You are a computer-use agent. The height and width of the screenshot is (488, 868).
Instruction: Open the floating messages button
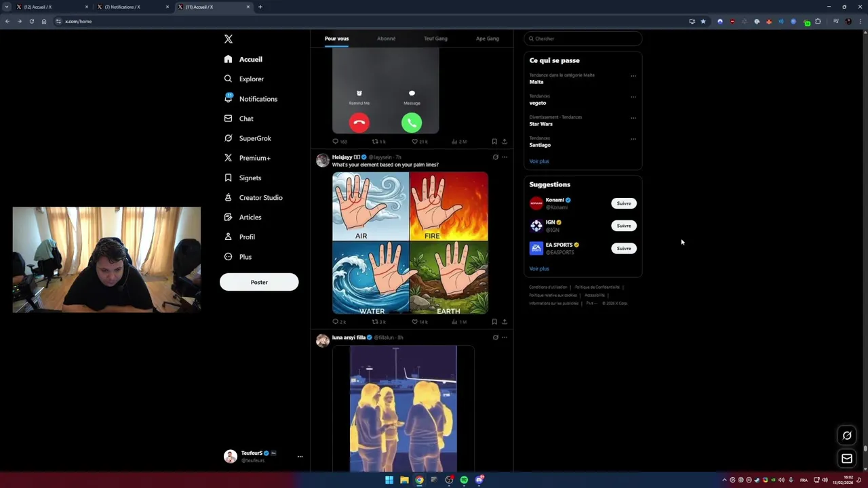pos(847,459)
